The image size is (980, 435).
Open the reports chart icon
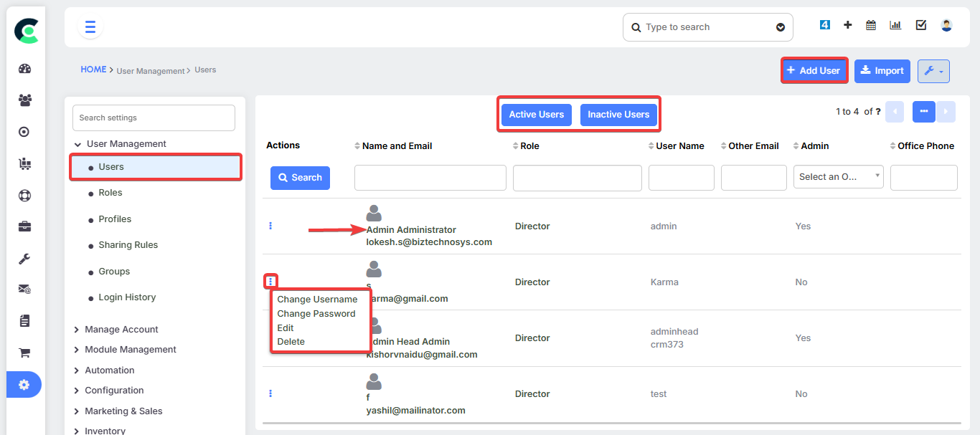coord(895,25)
